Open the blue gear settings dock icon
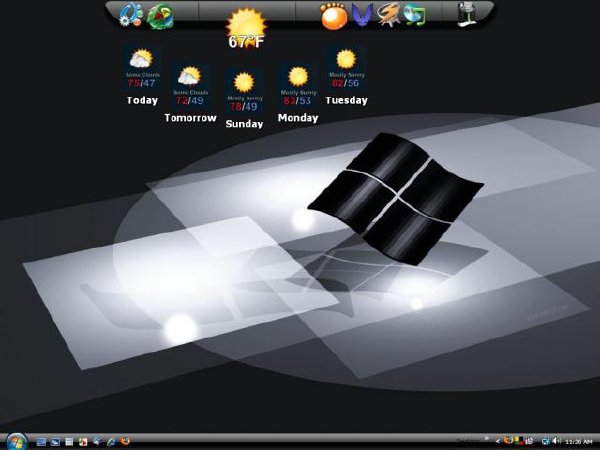This screenshot has height=450, width=600. click(x=130, y=15)
